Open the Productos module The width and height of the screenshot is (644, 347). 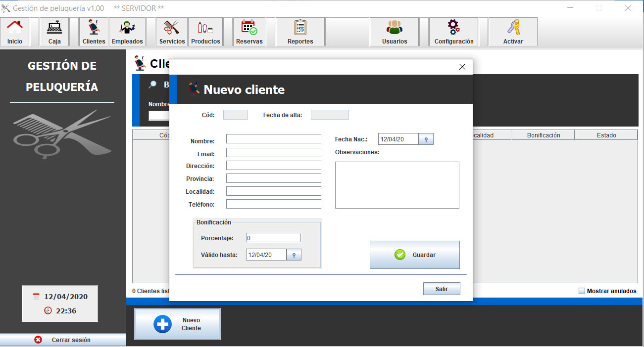click(205, 32)
